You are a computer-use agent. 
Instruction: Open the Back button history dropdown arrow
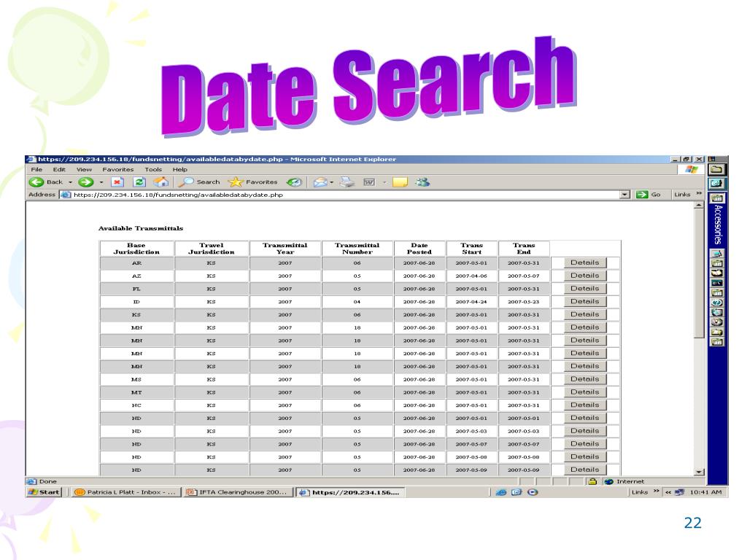click(x=70, y=182)
